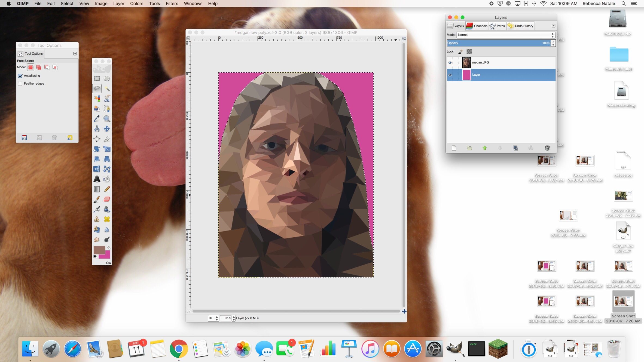This screenshot has height=362, width=644.
Task: Select the Free Select lasso tool
Action: point(97,89)
